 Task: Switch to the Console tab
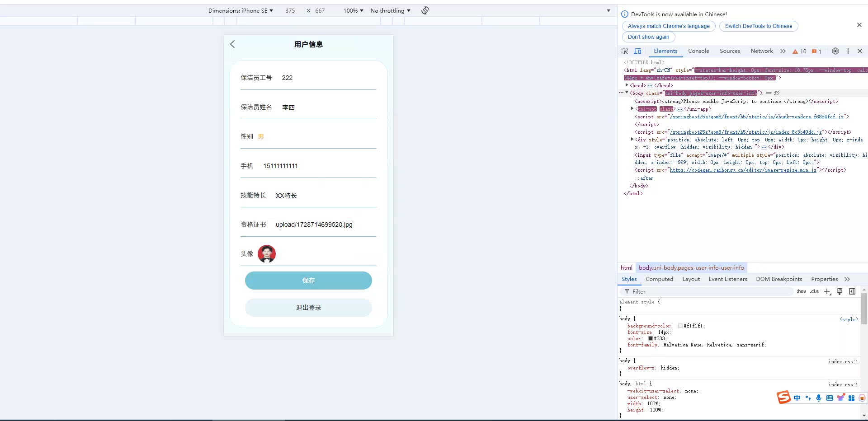pyautogui.click(x=698, y=51)
